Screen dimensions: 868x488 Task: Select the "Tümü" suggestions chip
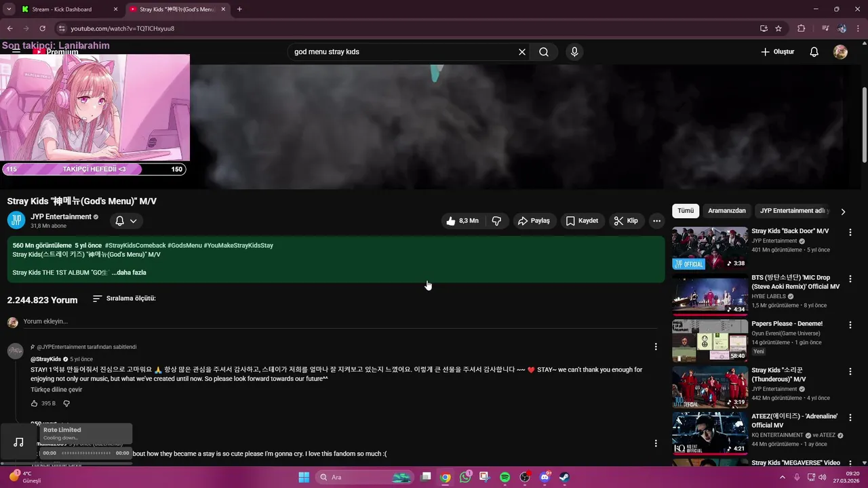(686, 211)
